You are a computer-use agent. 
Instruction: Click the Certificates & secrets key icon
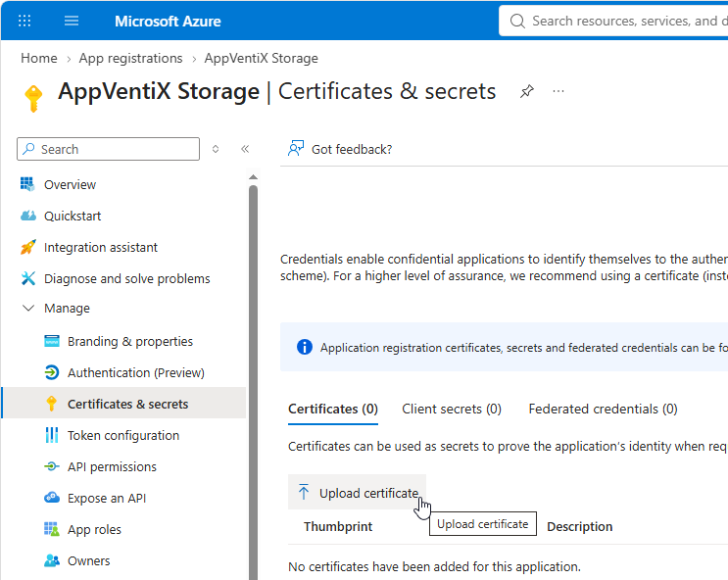coord(52,404)
